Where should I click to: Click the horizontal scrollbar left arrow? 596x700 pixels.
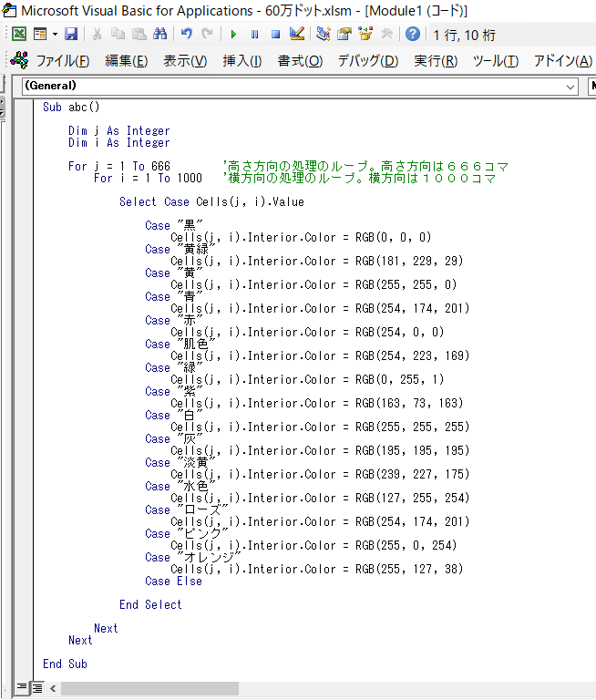tap(53, 688)
